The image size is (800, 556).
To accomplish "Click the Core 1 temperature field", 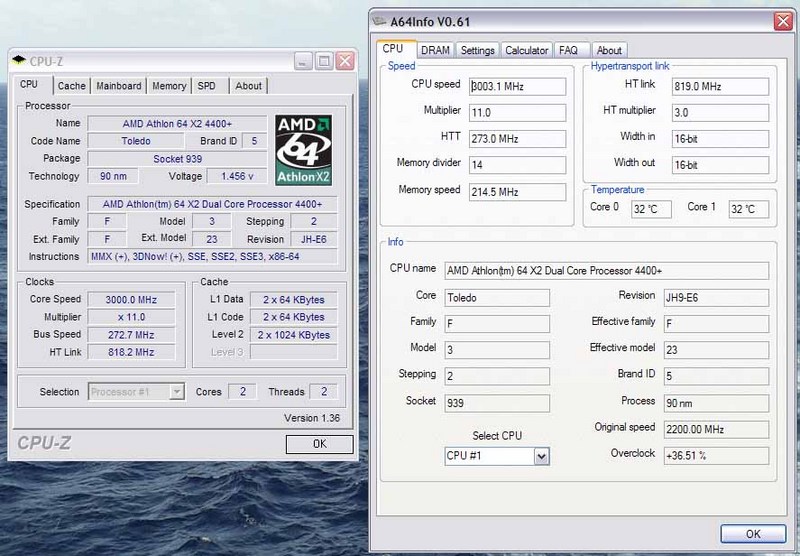I will [748, 209].
